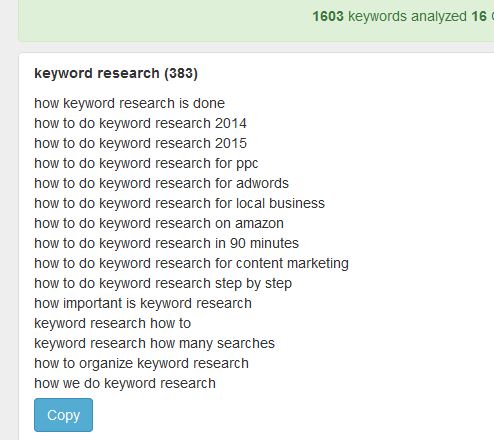Select 'how to organize keyword research'
Screen dimensions: 494x440
(141, 363)
